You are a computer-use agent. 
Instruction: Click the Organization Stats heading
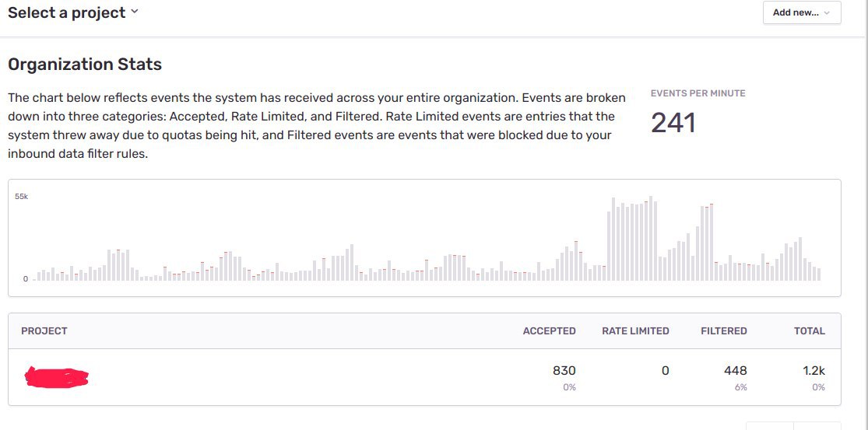(85, 64)
